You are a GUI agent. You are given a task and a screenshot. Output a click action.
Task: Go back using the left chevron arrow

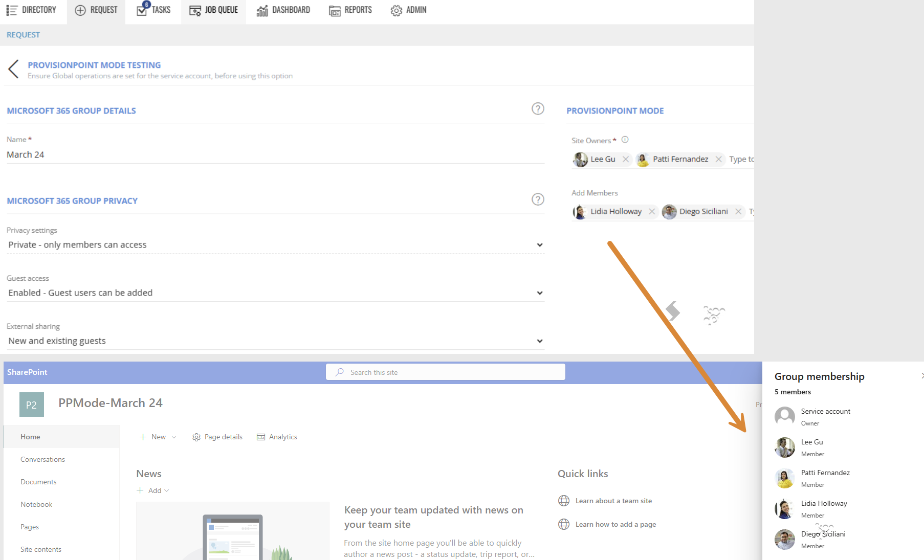click(14, 69)
